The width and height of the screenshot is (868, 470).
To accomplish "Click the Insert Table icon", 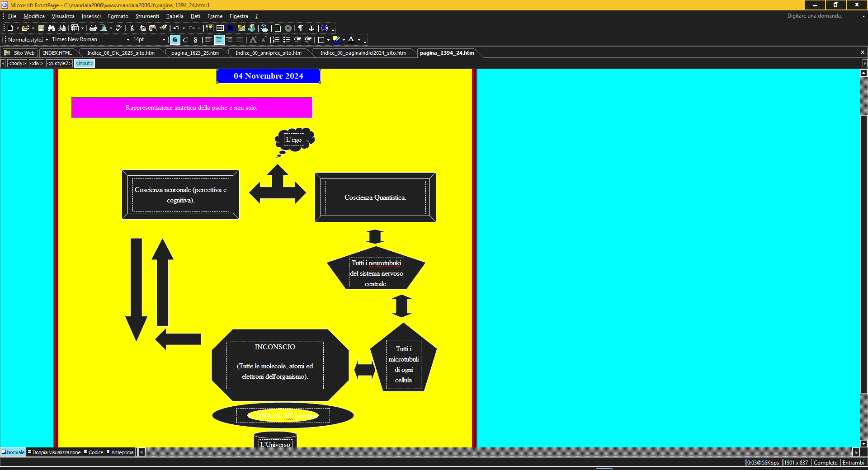I will (220, 28).
